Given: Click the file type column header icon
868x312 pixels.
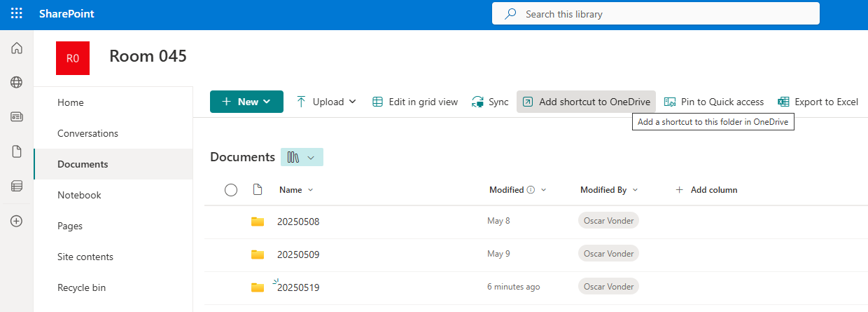Looking at the screenshot, I should point(258,189).
